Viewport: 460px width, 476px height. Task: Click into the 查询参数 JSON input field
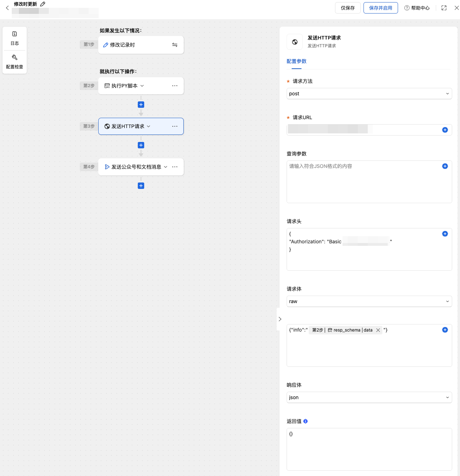tap(369, 182)
